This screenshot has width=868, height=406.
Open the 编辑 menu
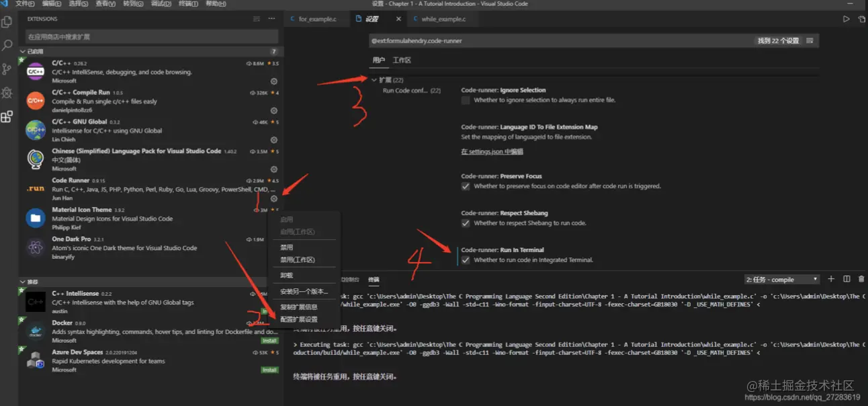click(x=52, y=3)
